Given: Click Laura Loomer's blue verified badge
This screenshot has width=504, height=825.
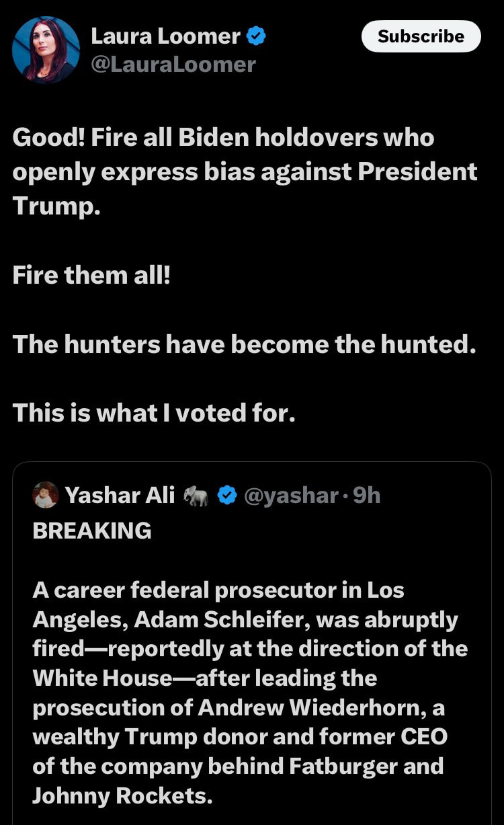Looking at the screenshot, I should point(256,36).
